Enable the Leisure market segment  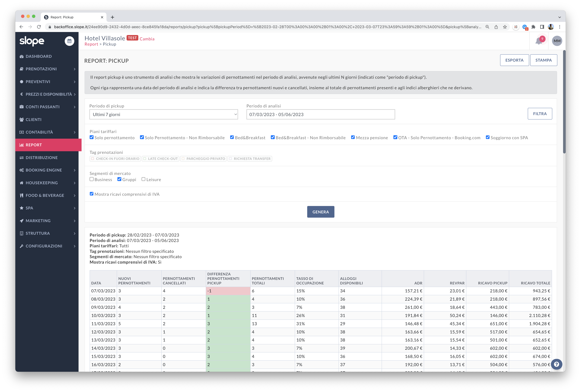click(x=143, y=179)
